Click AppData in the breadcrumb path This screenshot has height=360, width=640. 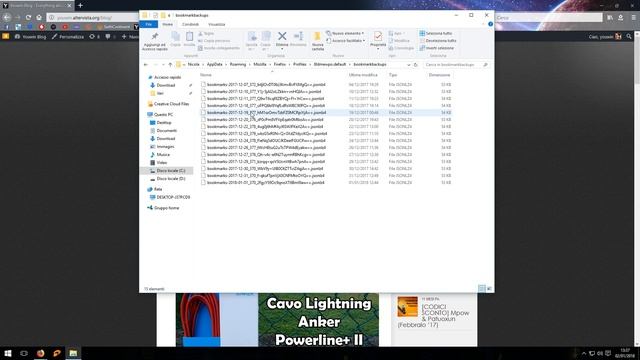click(x=214, y=64)
